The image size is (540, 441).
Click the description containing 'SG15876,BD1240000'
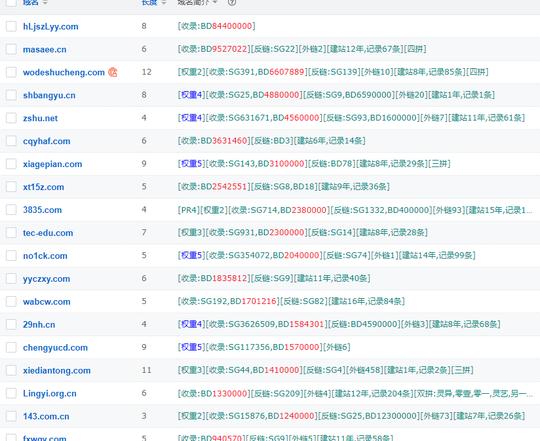(352, 416)
